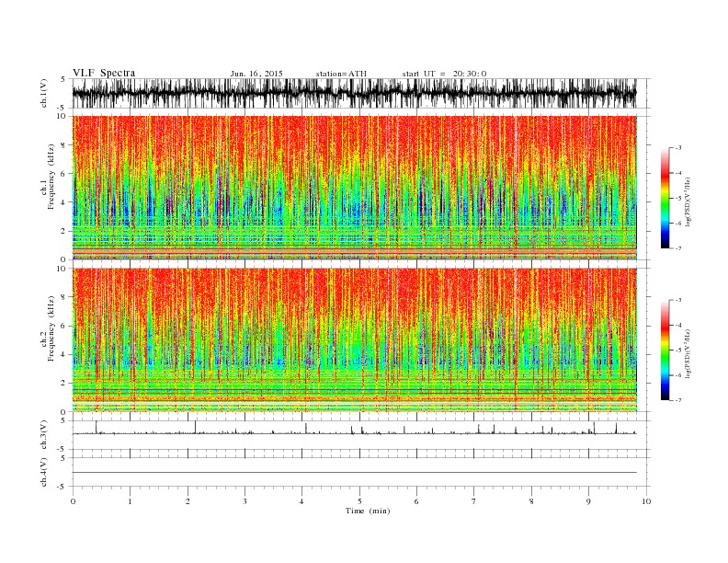The height and width of the screenshot is (563, 728).
Task: Click the ch.2 spectrogram color bar
Action: [665, 350]
